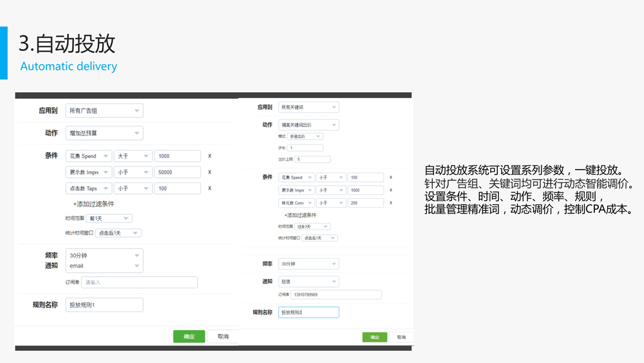Expand the 调高关键词出价 action dropdown
644x363 pixels.
(308, 125)
